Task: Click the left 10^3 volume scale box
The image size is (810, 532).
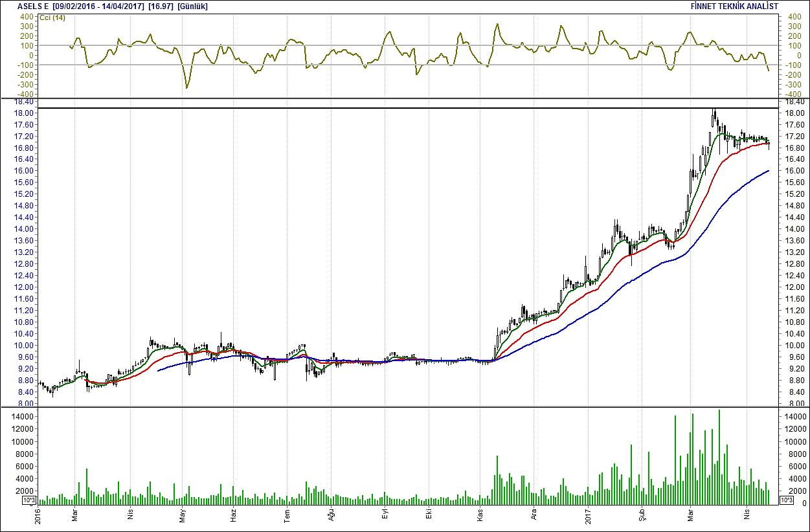Action: [28, 500]
